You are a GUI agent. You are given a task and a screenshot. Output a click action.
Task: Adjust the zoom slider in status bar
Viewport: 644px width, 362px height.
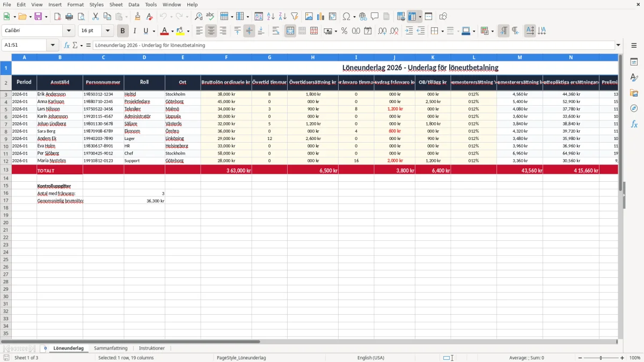pos(601,358)
